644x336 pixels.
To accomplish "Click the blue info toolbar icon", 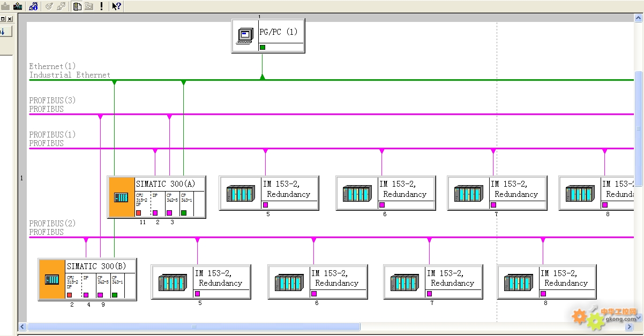I will pyautogui.click(x=33, y=6).
